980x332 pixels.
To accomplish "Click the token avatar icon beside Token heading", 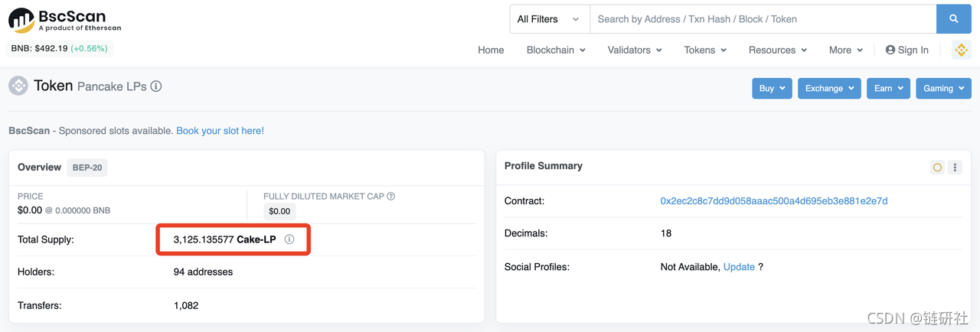I will coord(18,86).
